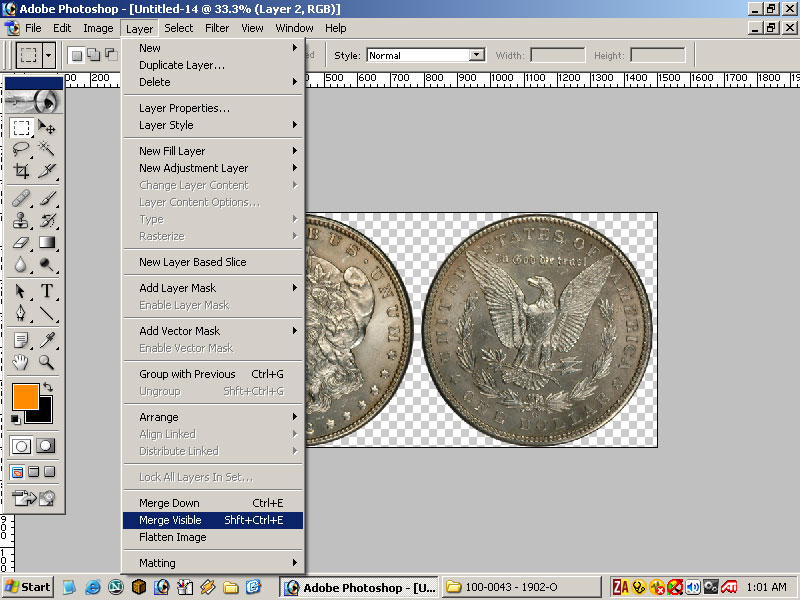Select the Zoom magnifier tool
The image size is (800, 600).
[47, 362]
